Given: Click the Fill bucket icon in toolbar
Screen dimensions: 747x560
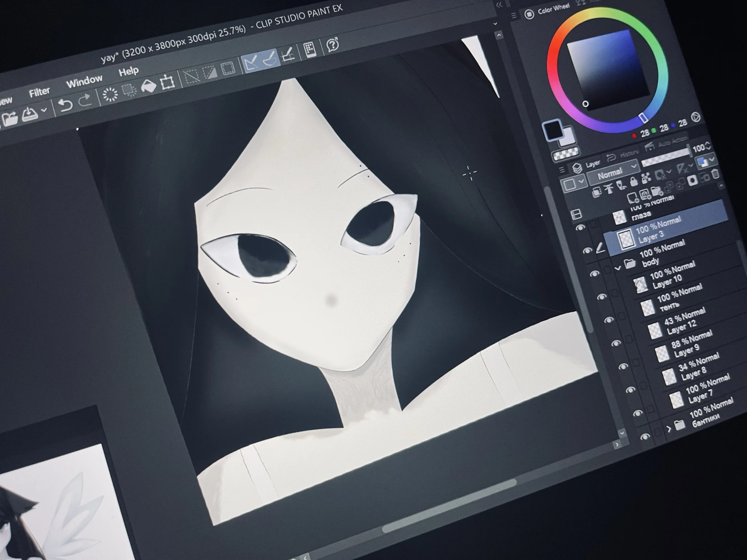Looking at the screenshot, I should pos(149,87).
